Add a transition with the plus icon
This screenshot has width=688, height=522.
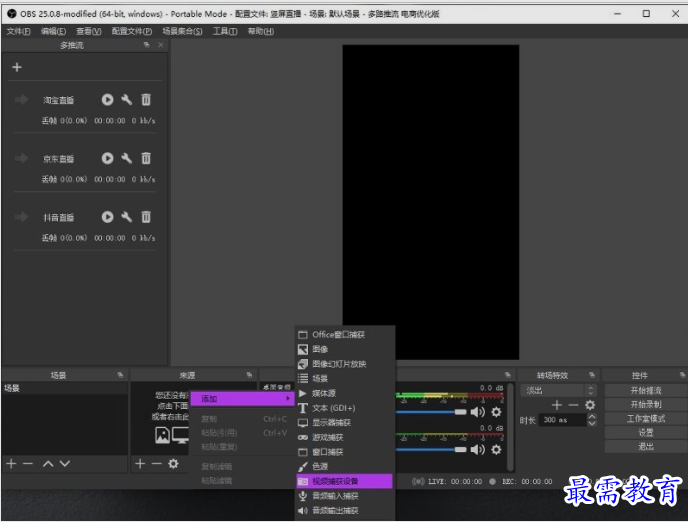coord(557,405)
